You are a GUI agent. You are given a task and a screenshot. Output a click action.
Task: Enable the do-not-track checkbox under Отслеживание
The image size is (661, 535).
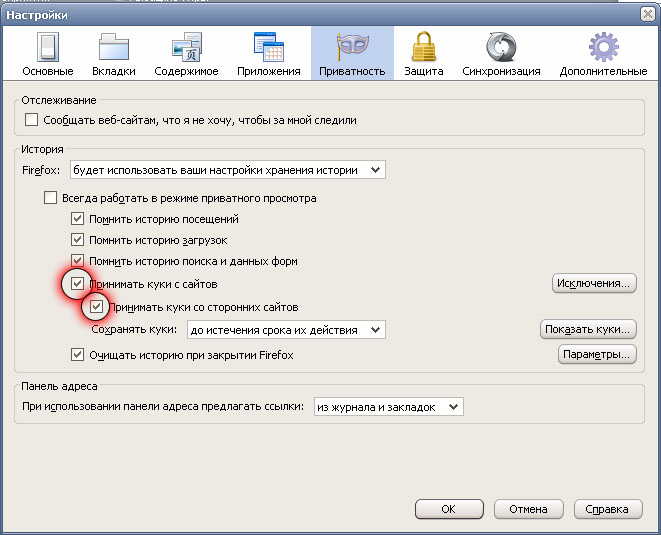tap(32, 120)
